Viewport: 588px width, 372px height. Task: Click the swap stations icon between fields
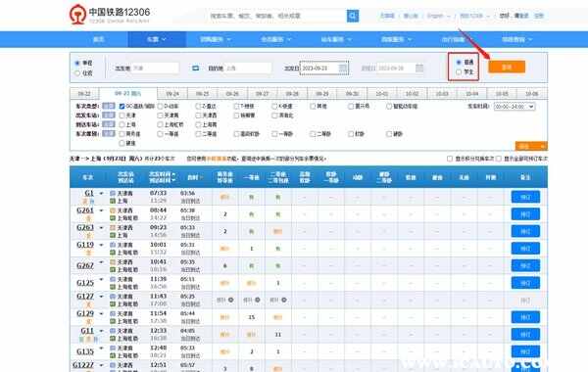[x=195, y=69]
